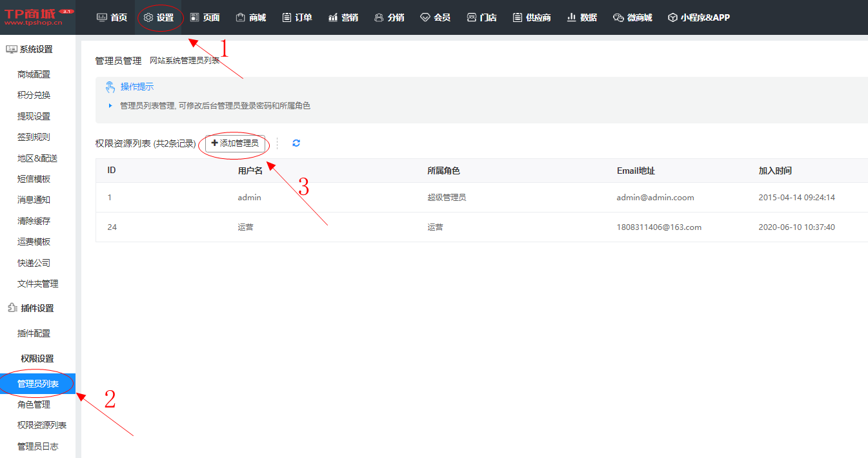Select the 设置 settings menu
Viewport: 868px width, 458px height.
[159, 17]
